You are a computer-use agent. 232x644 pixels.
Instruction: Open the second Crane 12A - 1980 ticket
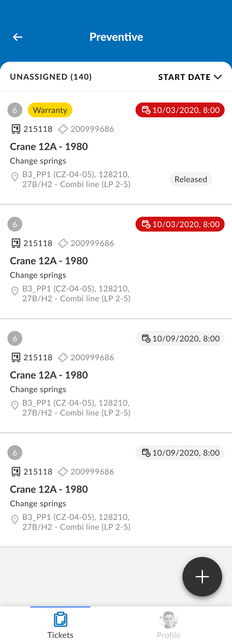pyautogui.click(x=49, y=261)
